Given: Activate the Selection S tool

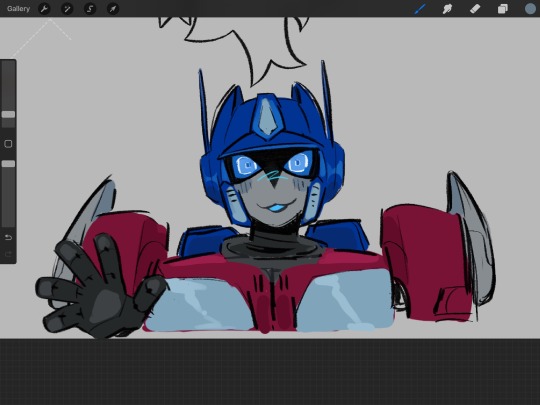Looking at the screenshot, I should point(90,9).
